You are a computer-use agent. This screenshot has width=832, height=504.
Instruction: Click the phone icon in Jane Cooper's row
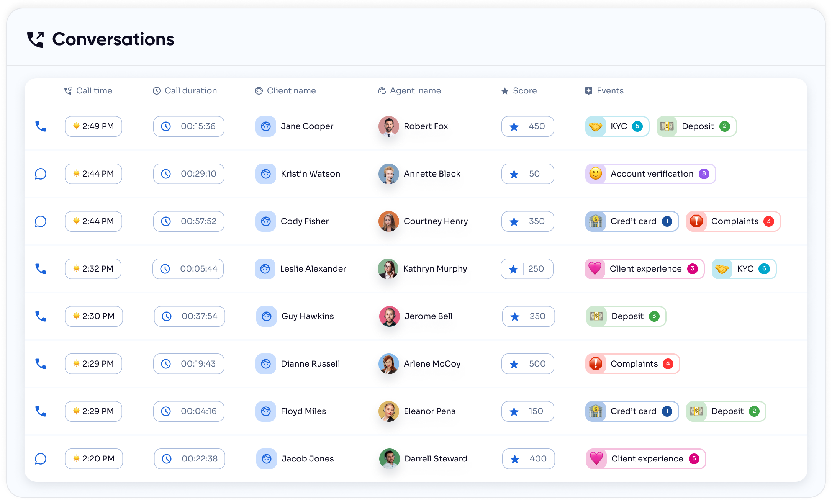41,126
